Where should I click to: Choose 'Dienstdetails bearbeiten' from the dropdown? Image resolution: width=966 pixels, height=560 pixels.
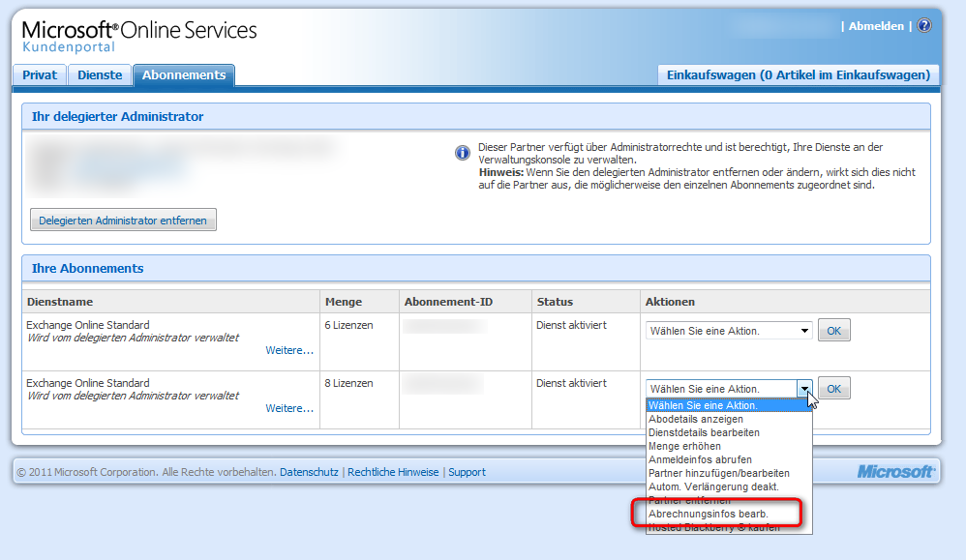point(704,432)
